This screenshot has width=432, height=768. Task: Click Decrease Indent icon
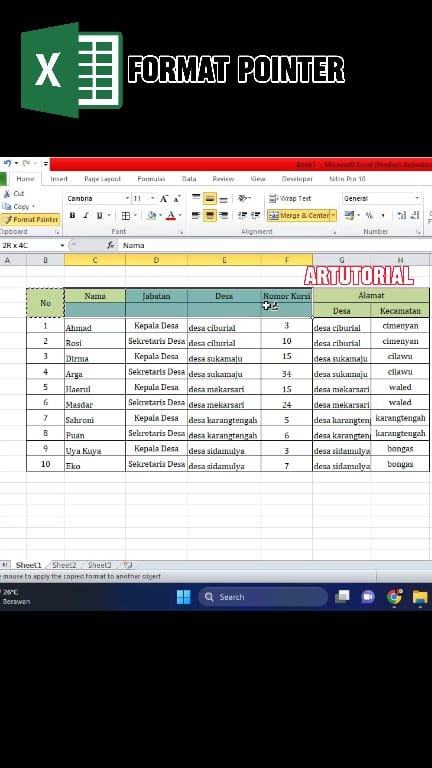click(x=242, y=216)
